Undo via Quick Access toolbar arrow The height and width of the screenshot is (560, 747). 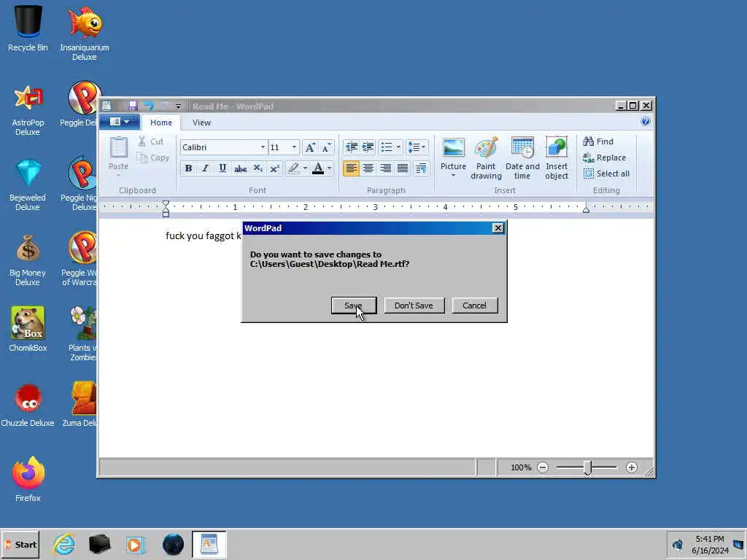[x=149, y=106]
